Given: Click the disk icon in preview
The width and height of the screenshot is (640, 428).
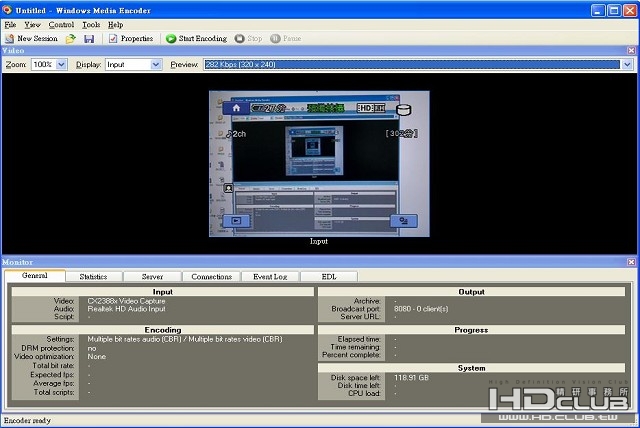Looking at the screenshot, I should point(404,110).
